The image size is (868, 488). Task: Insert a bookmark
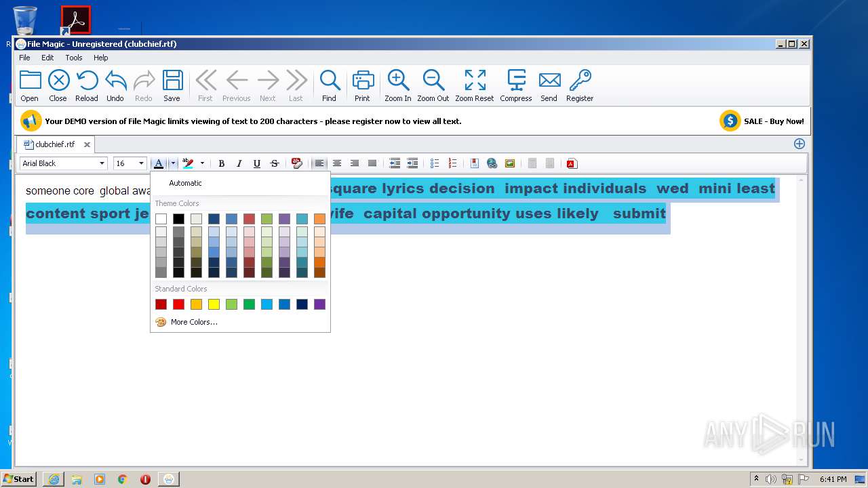(475, 163)
